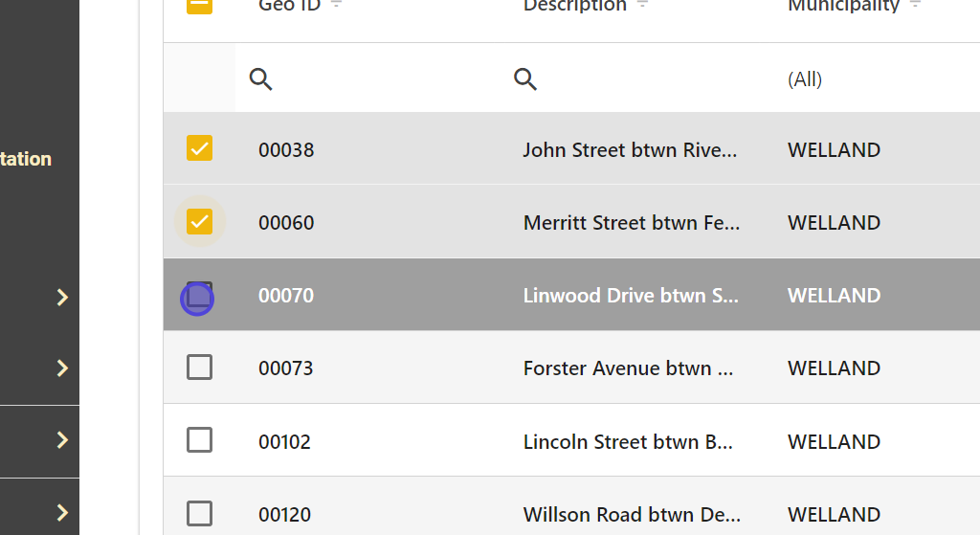
Task: Expand the bottommost sidebar chevron
Action: [62, 512]
